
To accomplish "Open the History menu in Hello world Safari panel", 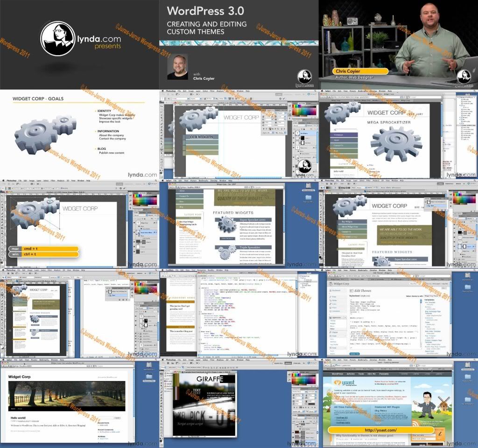I will click(34, 360).
